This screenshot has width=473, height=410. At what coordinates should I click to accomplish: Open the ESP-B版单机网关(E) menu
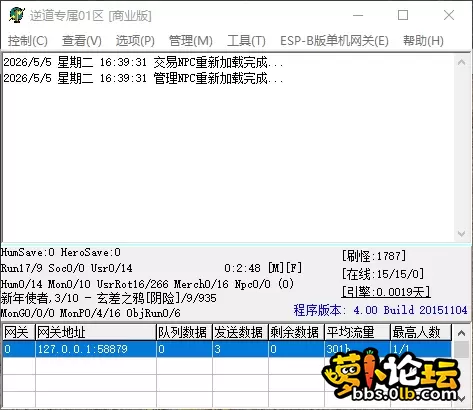pos(334,41)
